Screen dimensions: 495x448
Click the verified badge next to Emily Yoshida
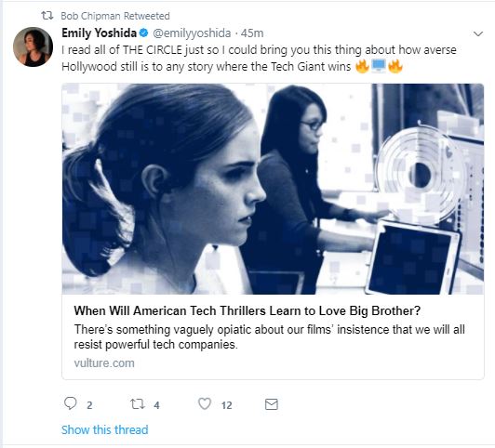coord(144,33)
